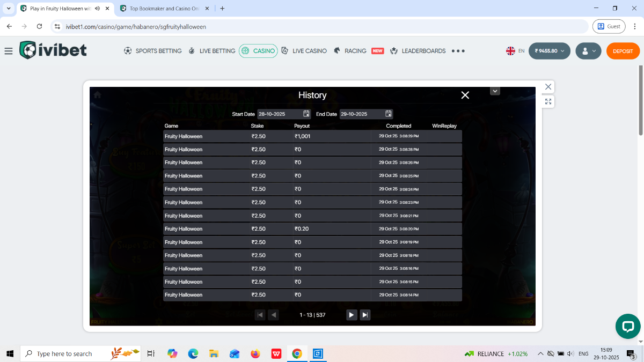Open live chat support bubble
644x362 pixels.
(628, 326)
